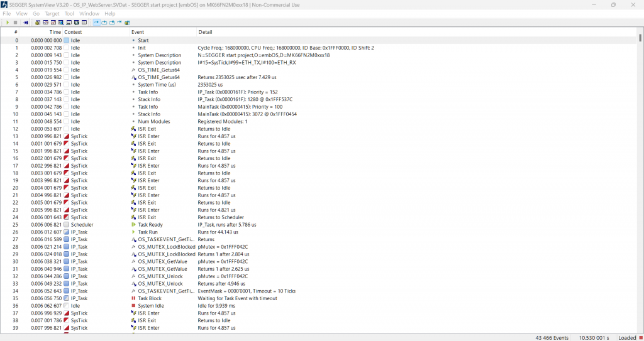This screenshot has height=341, width=644.
Task: Click the unboxed arrow-to-bar navigation icon
Action: click(119, 22)
